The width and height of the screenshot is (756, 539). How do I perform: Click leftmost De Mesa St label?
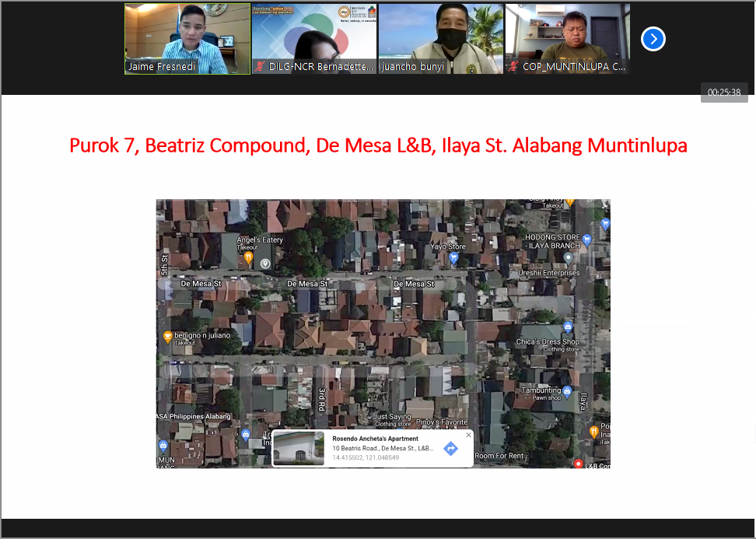click(x=201, y=284)
